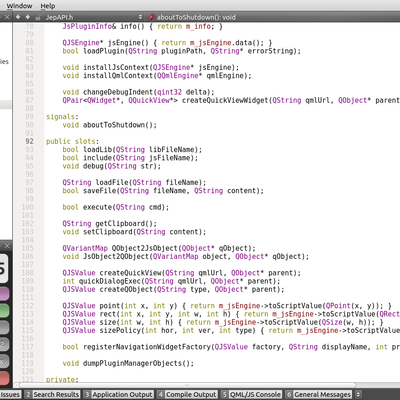The width and height of the screenshot is (400, 400).
Task: Click 'aboutToShutdown();' in the signals section
Action: (x=120, y=125)
